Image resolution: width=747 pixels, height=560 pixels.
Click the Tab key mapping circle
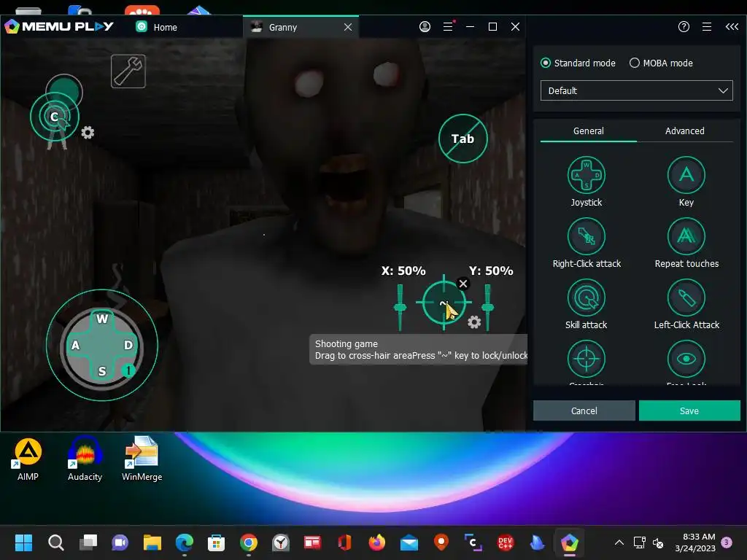click(462, 139)
